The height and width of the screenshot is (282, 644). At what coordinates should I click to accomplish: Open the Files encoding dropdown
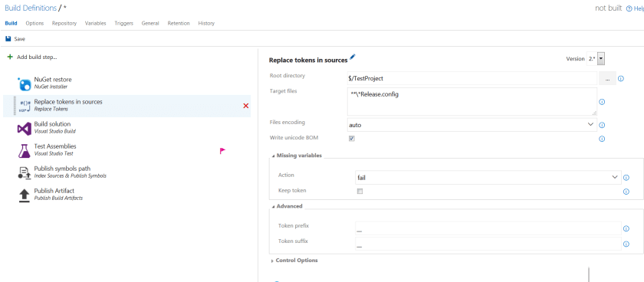(x=472, y=125)
